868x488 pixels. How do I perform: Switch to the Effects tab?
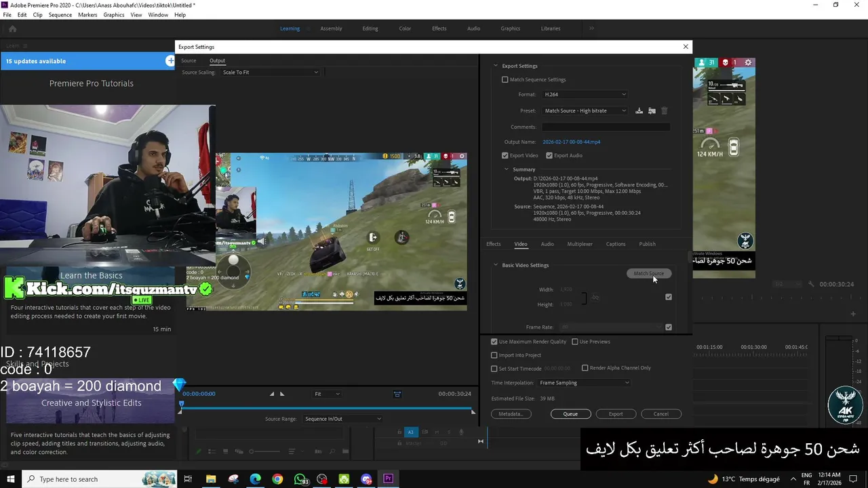494,244
